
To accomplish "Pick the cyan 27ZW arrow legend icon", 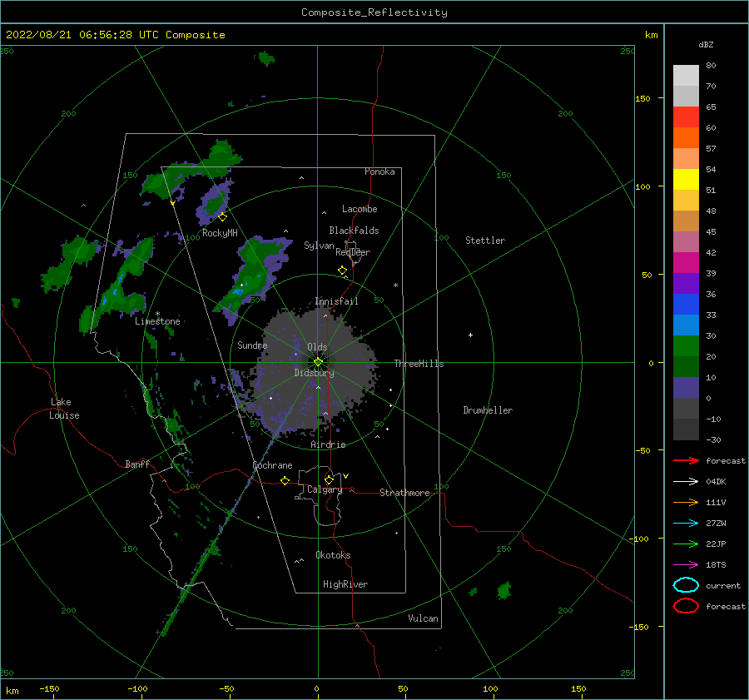I will coord(686,524).
